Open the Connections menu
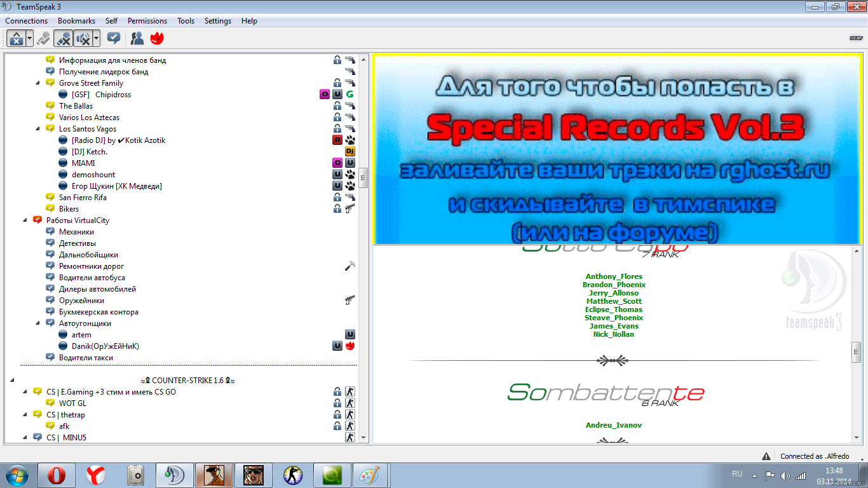The width and height of the screenshot is (868, 488). click(x=27, y=21)
